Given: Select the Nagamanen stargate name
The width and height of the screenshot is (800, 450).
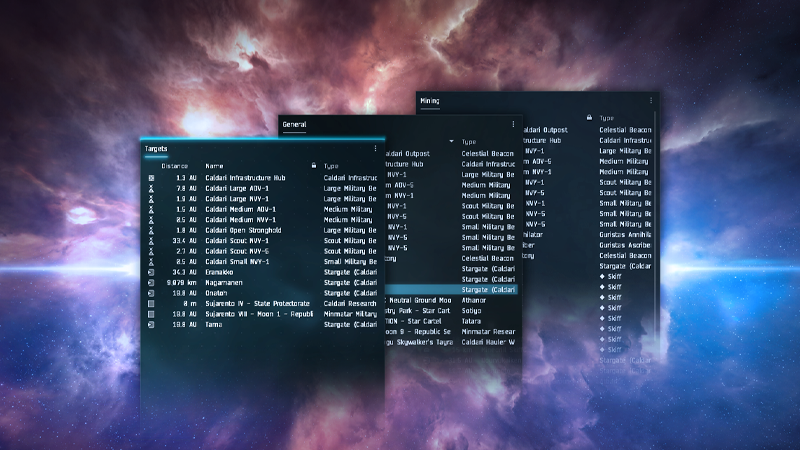Looking at the screenshot, I should [224, 283].
